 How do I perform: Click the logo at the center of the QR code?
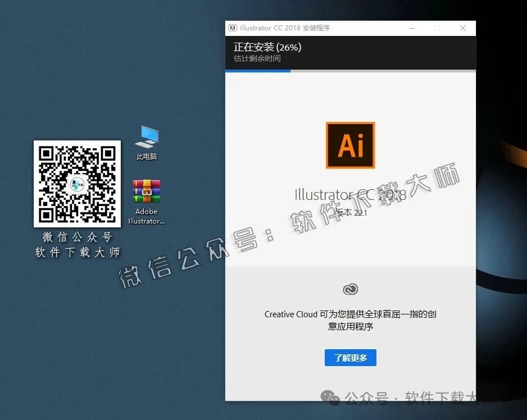coord(77,184)
